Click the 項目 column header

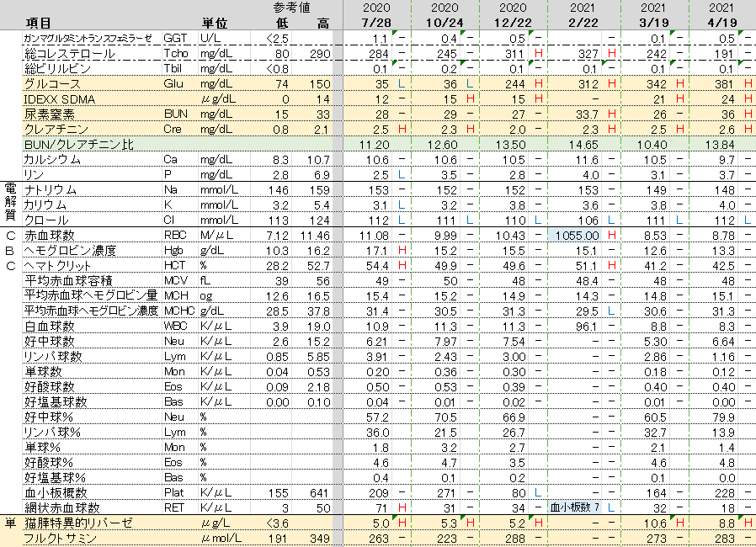40,23
